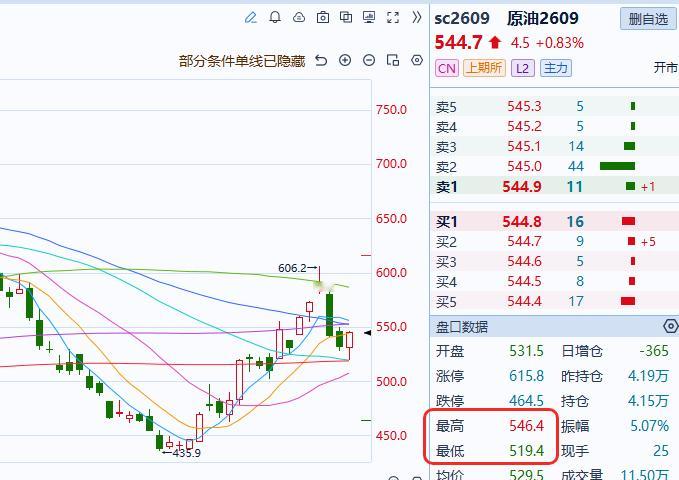Click the 上期所 exchange tag

(x=485, y=68)
